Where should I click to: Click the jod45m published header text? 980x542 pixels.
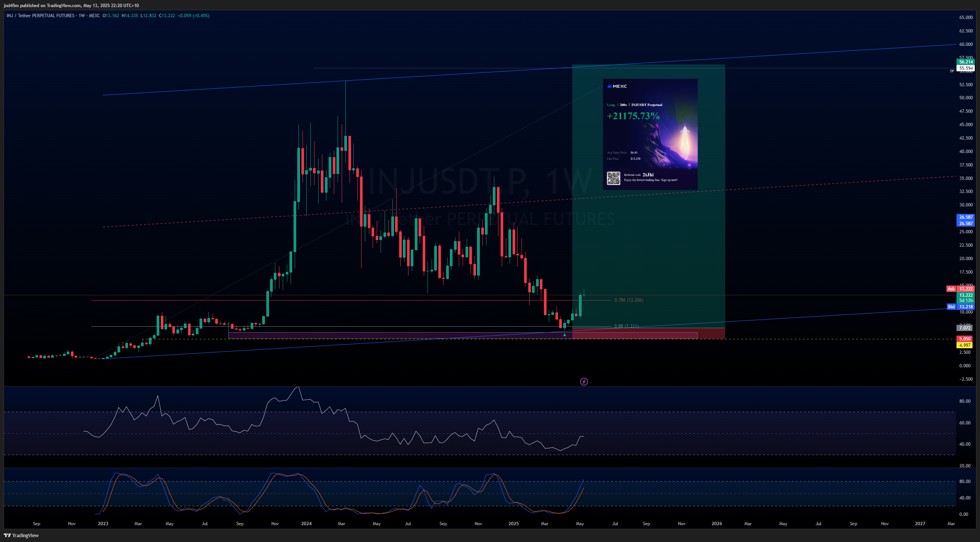tap(71, 5)
